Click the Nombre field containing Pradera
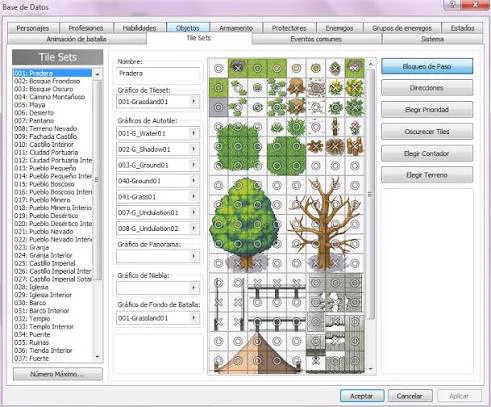 coord(158,73)
